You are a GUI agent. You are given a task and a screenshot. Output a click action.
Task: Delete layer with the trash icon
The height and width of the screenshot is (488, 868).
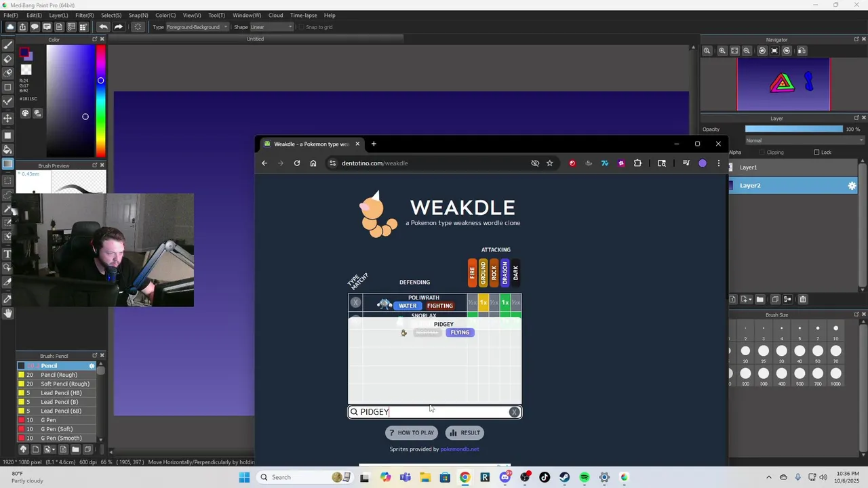coord(803,300)
